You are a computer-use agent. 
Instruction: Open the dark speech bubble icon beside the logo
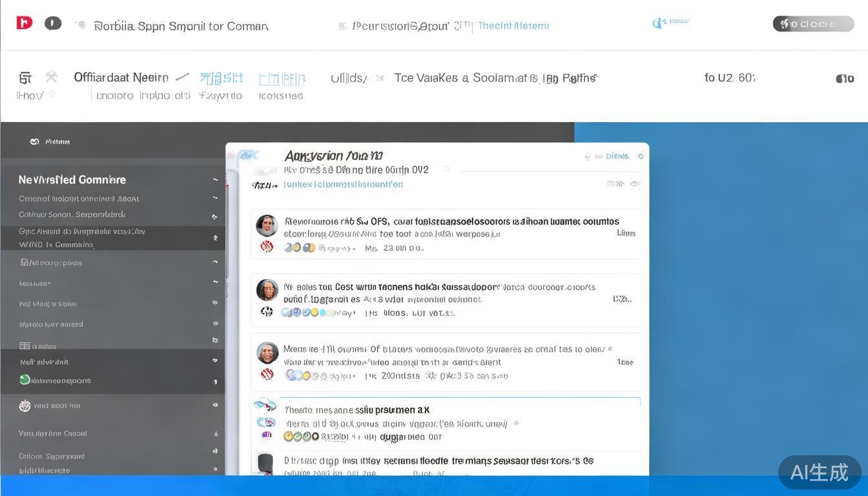53,24
